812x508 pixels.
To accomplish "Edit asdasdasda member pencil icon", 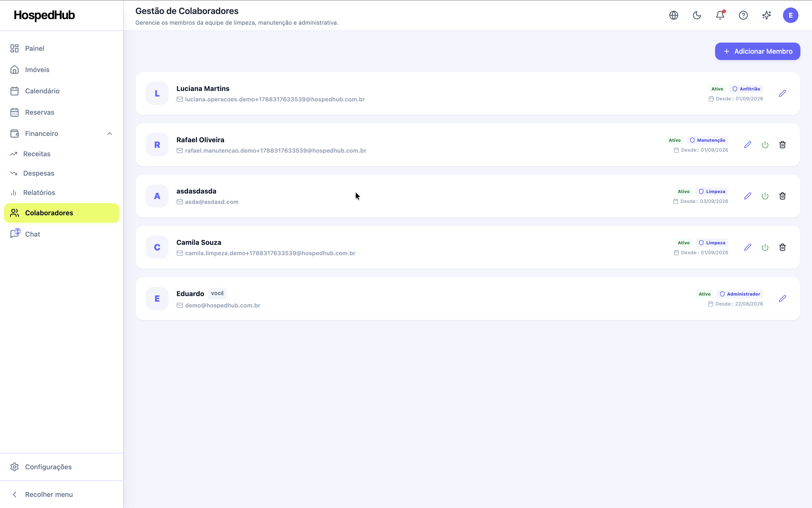I will (747, 196).
